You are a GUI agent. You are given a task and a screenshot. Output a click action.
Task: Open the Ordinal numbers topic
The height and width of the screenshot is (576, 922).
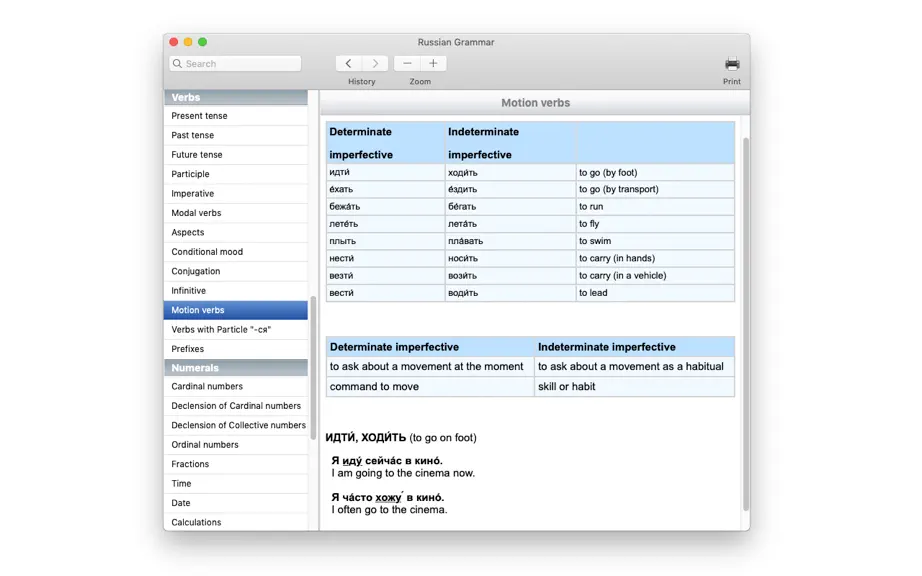(236, 444)
